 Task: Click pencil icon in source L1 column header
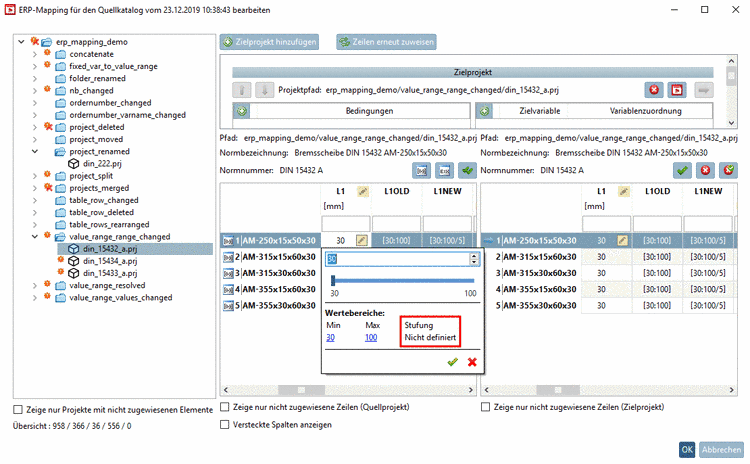tap(363, 192)
